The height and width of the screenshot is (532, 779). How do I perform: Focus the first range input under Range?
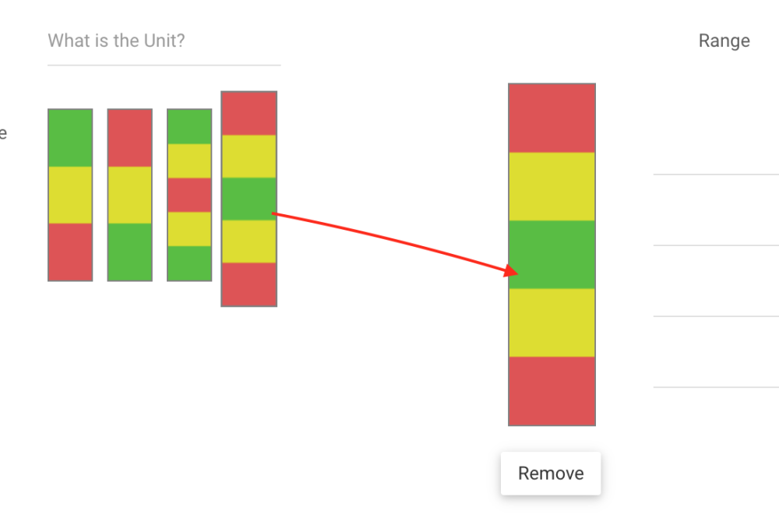pyautogui.click(x=715, y=160)
